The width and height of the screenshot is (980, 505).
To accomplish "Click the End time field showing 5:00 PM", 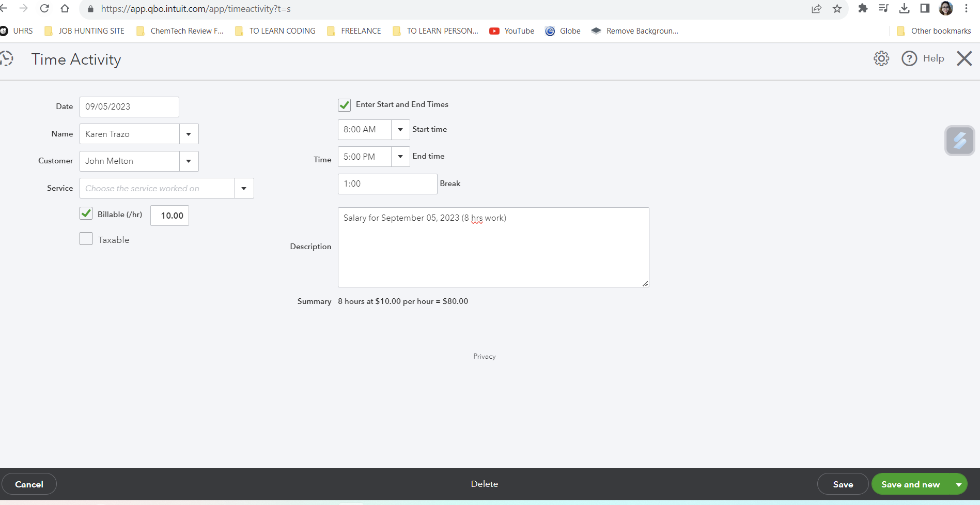I will tap(365, 157).
